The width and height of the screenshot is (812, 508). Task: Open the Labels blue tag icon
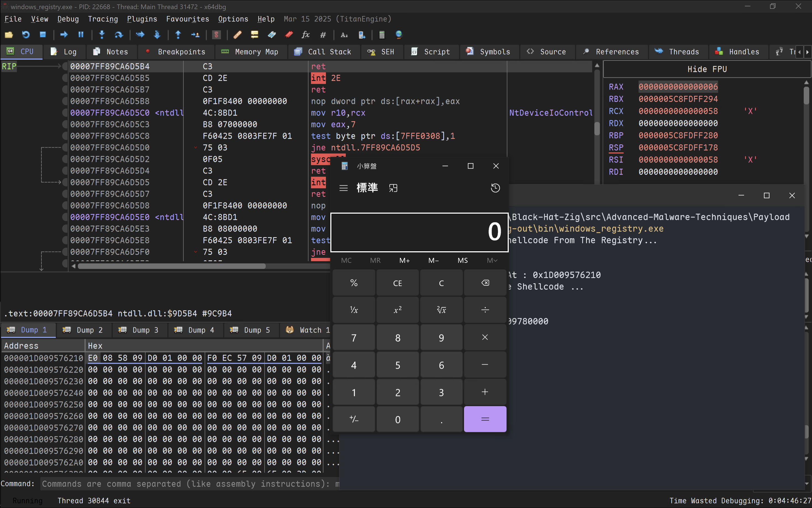click(271, 35)
